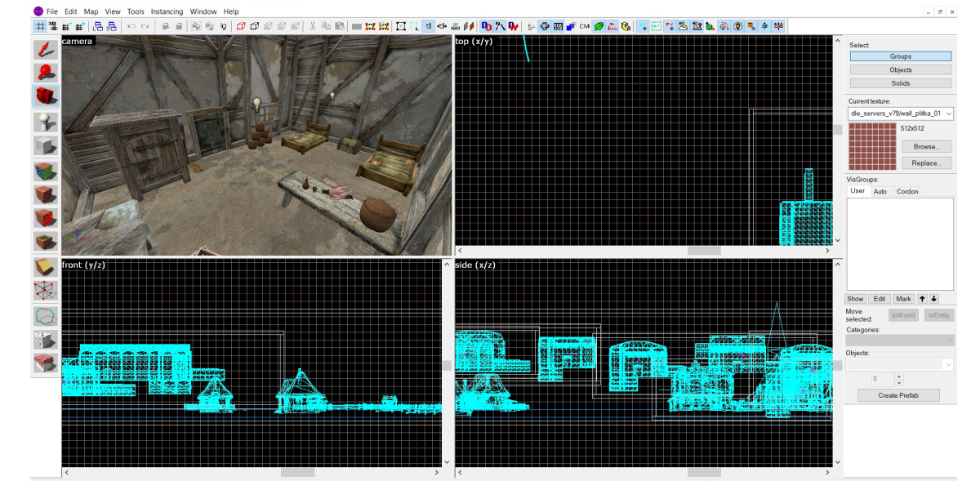
Task: Open the Instancing menu
Action: coord(167,11)
